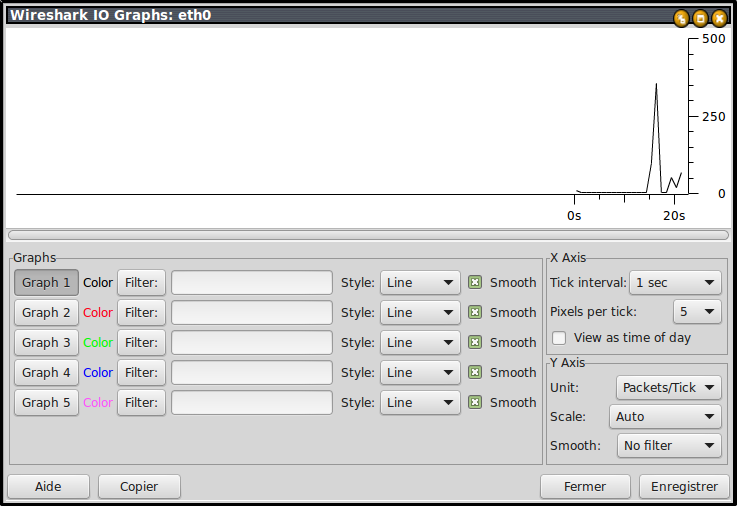Toggle the Smooth checkbox for Graph 4
Image resolution: width=737 pixels, height=506 pixels.
[475, 373]
